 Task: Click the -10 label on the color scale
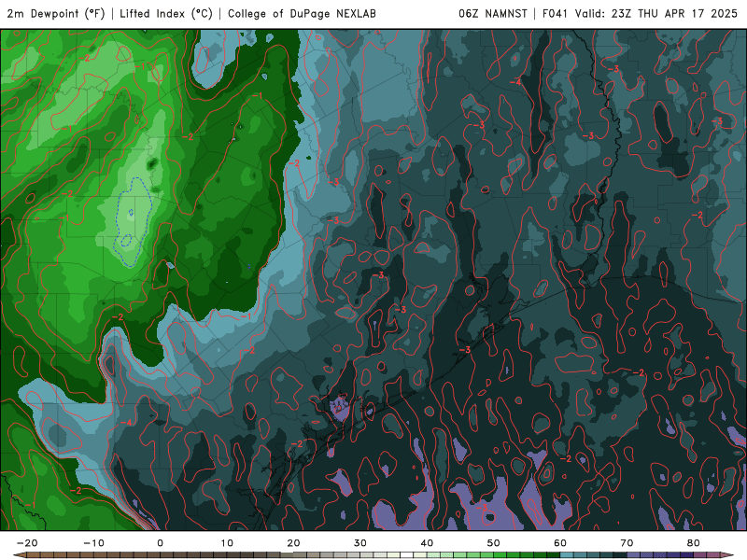click(x=93, y=543)
